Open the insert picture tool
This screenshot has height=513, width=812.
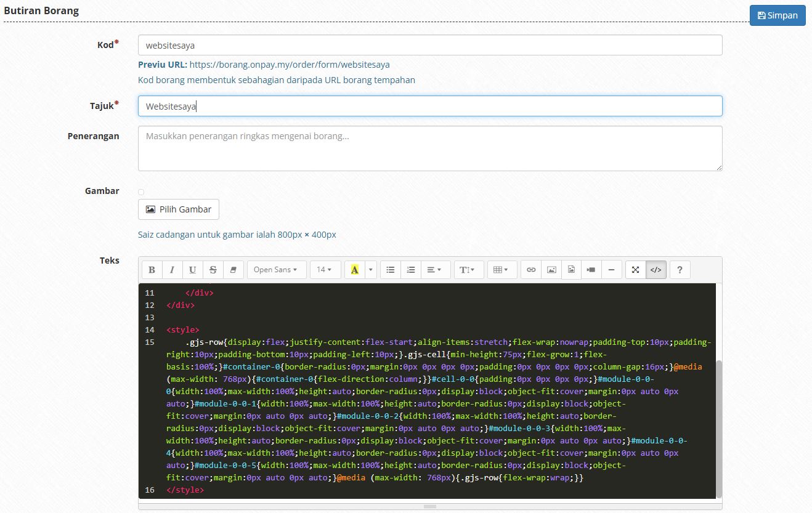(551, 269)
